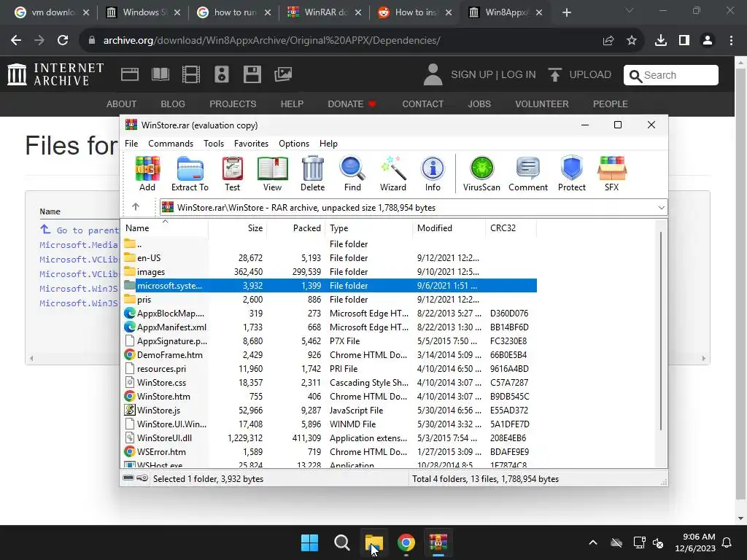Sort by Name column header
The image size is (747, 560).
tap(164, 228)
